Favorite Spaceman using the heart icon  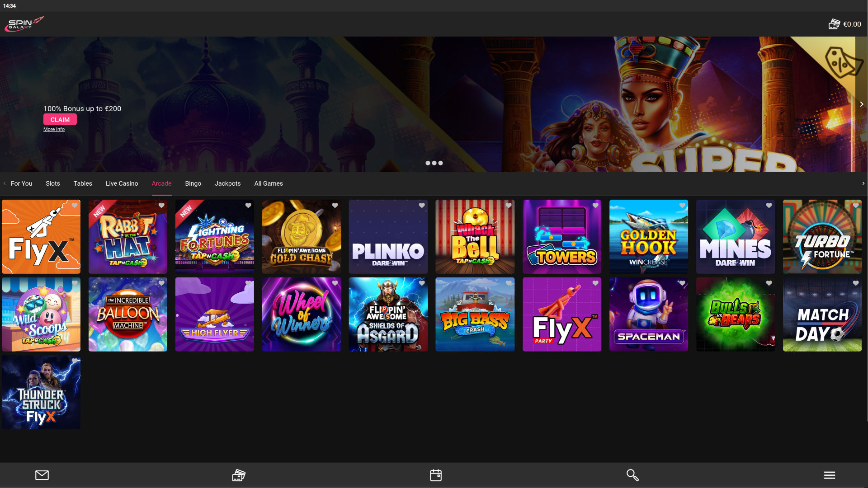pyautogui.click(x=682, y=283)
